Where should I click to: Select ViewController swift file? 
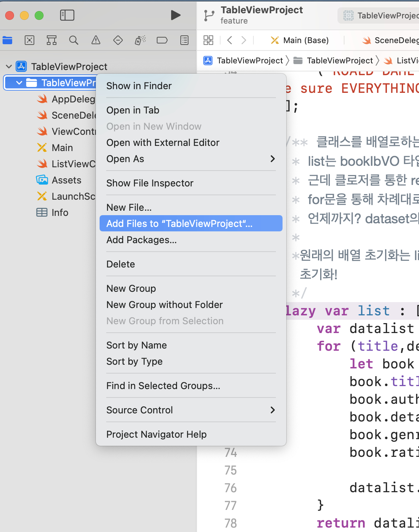tap(66, 132)
